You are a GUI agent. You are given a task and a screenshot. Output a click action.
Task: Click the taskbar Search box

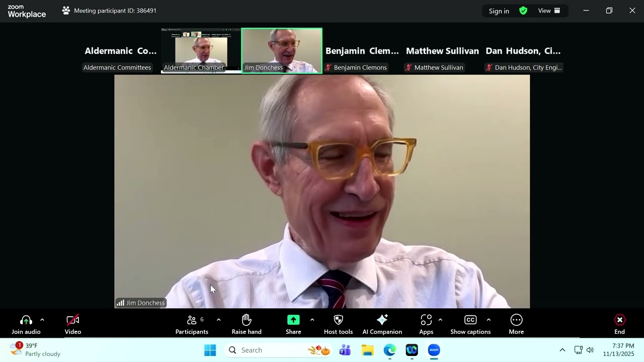point(278,350)
